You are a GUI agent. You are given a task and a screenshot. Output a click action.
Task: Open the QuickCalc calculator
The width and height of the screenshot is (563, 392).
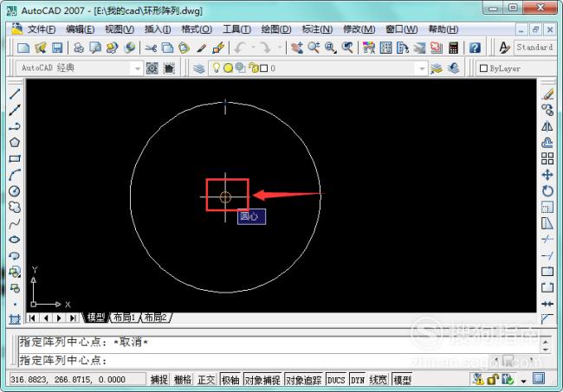click(x=454, y=48)
